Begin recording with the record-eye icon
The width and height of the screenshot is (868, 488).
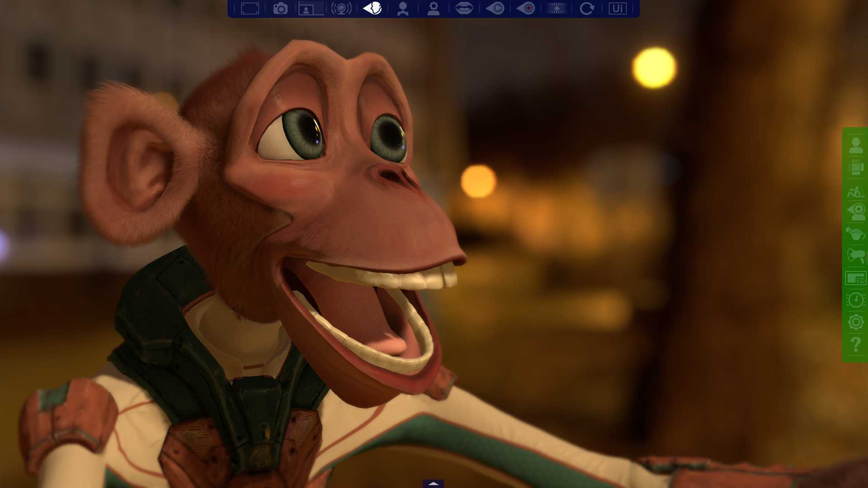(x=526, y=8)
